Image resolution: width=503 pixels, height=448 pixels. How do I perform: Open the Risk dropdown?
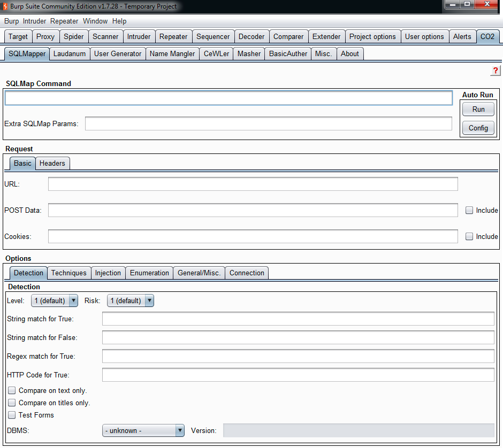pos(131,300)
